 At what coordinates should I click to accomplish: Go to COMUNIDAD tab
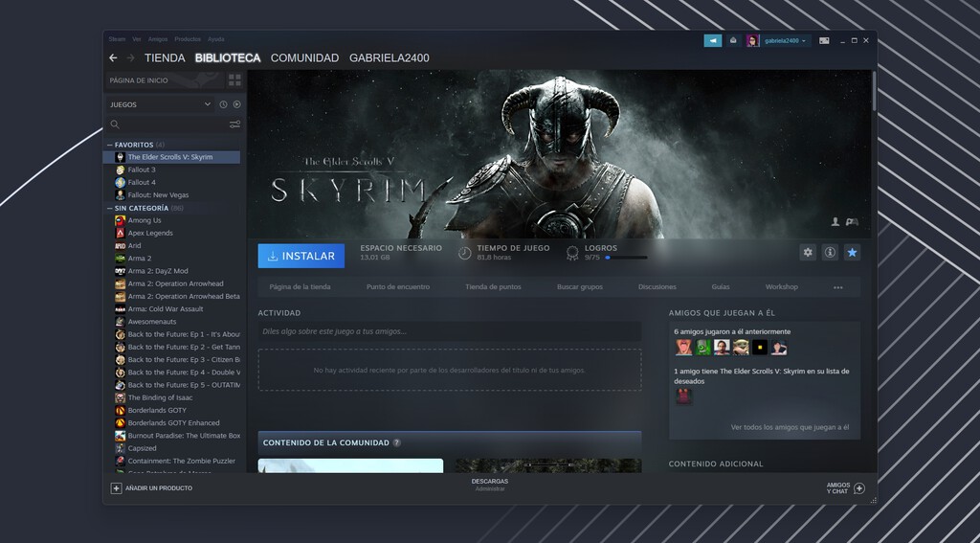tap(304, 58)
